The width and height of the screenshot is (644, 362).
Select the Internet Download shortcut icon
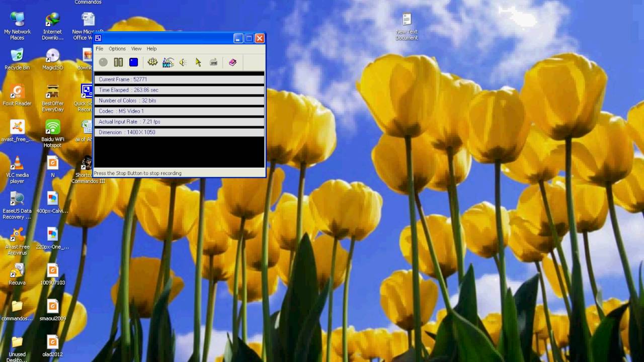52,26
